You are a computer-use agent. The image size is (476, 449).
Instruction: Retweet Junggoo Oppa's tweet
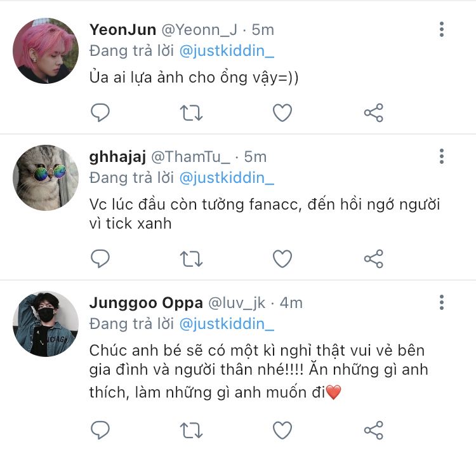(x=191, y=430)
